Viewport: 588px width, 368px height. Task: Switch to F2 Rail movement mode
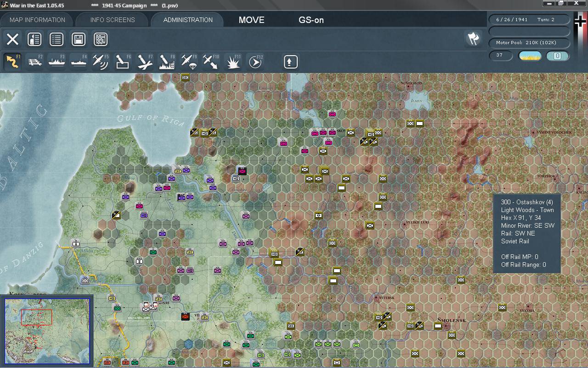tap(34, 62)
